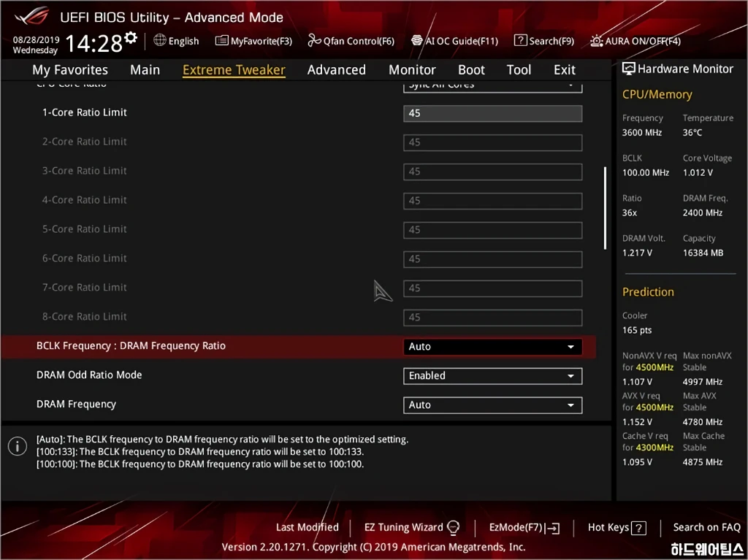Select the Extreme Tweaker tab
This screenshot has width=748, height=560.
234,69
